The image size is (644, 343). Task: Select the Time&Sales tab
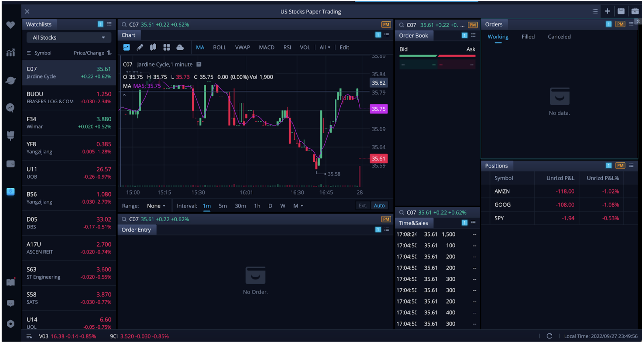tap(413, 223)
